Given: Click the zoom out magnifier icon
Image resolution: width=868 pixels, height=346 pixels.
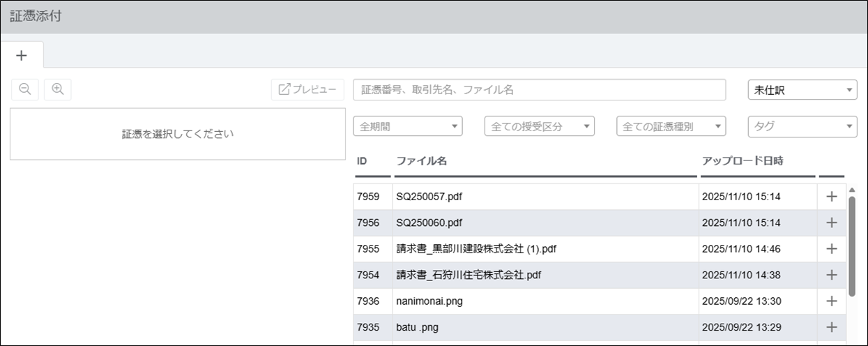Looking at the screenshot, I should point(24,89).
